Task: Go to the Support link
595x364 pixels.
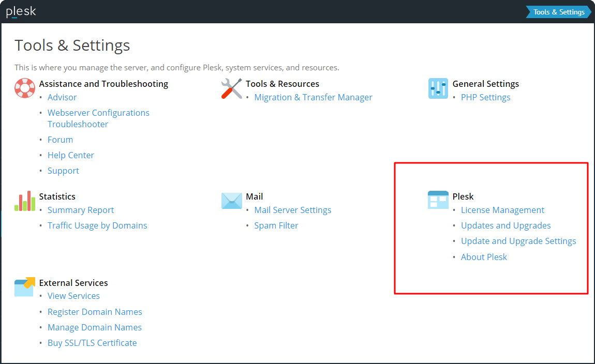Action: 63,171
